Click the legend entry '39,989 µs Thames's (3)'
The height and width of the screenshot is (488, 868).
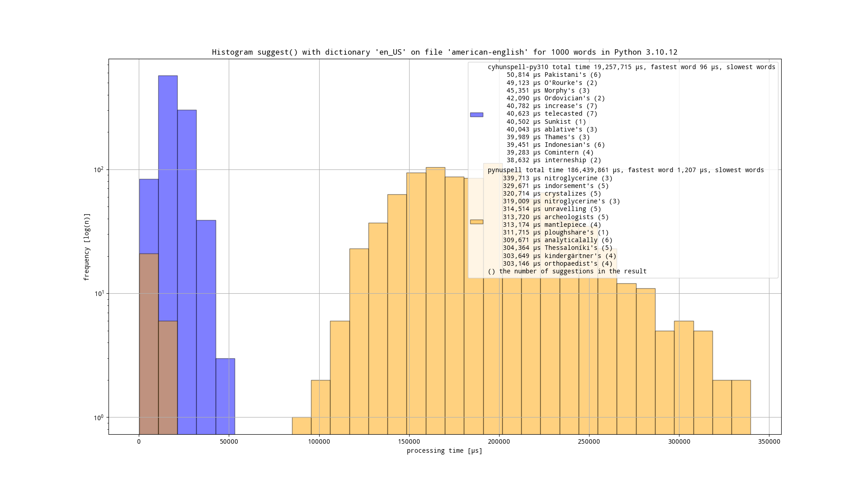548,137
